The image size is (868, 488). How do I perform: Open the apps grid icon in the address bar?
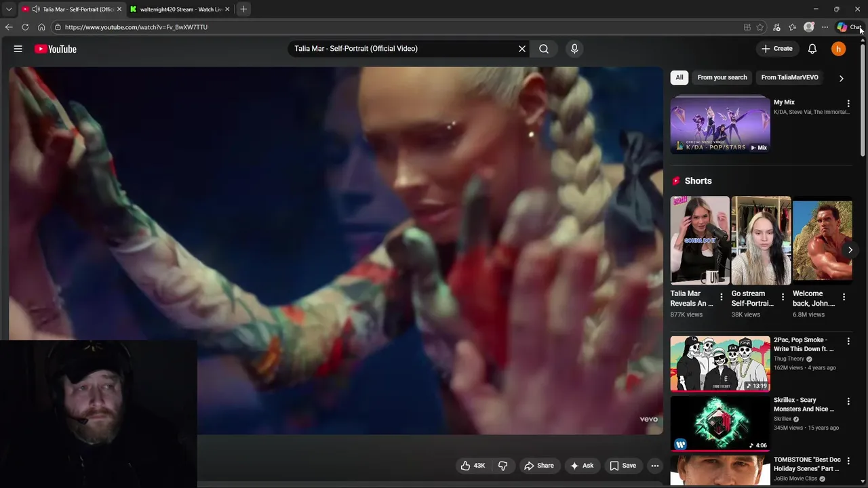point(747,27)
